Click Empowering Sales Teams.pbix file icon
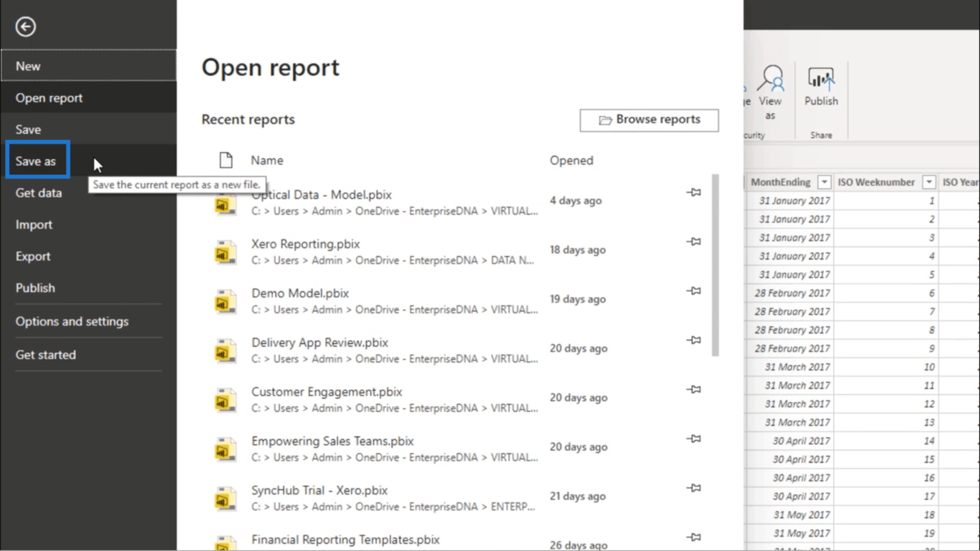Image resolution: width=980 pixels, height=551 pixels. pos(225,449)
